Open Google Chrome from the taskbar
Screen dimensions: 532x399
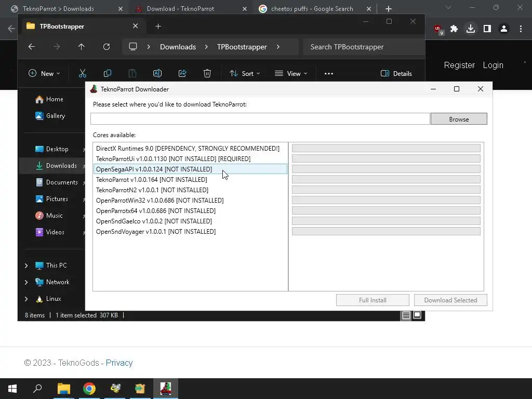tap(89, 389)
